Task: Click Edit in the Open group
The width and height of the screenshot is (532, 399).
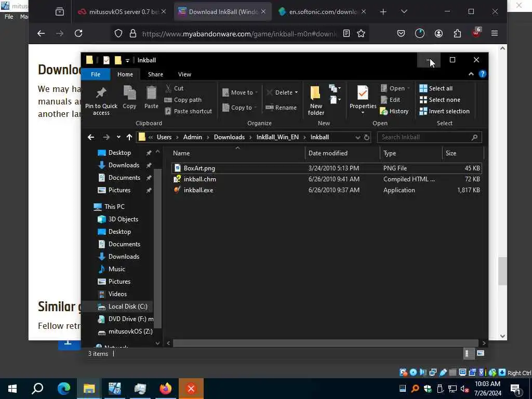Action: pyautogui.click(x=391, y=100)
